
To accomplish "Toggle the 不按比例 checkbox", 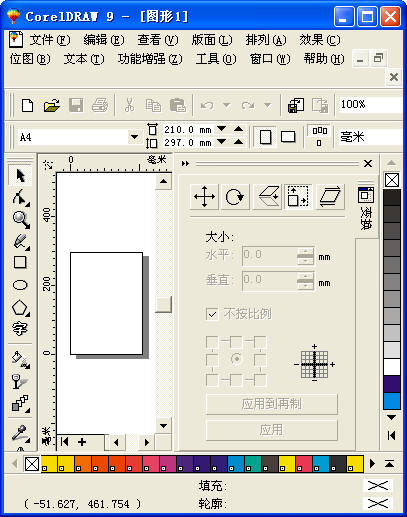I will point(212,314).
